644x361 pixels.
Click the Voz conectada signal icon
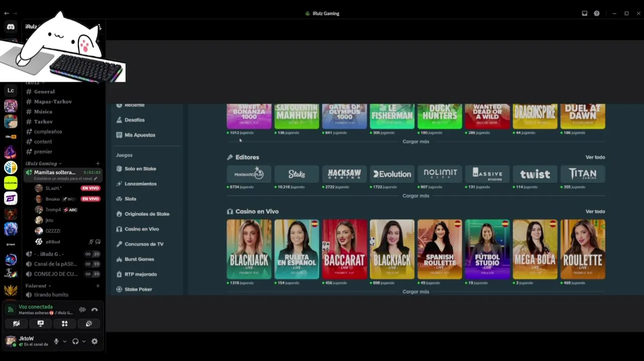11,310
